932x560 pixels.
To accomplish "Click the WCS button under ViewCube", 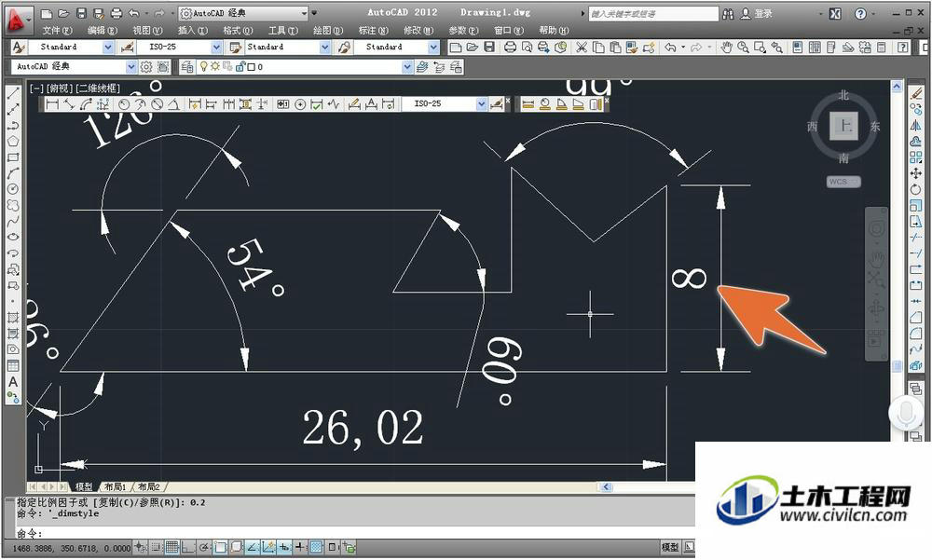I will tap(843, 182).
